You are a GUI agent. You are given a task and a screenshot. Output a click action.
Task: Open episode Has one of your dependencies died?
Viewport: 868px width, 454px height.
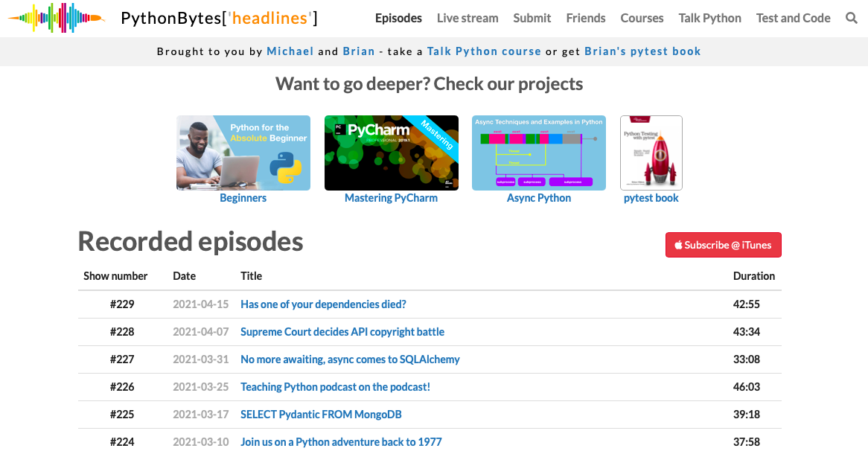coord(323,304)
